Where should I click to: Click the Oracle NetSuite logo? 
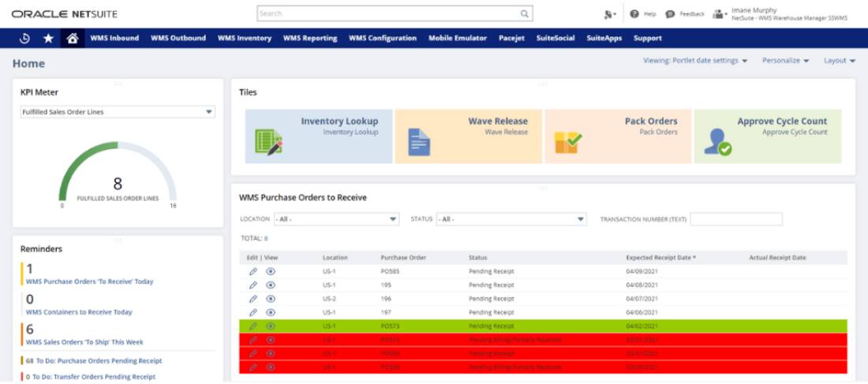pyautogui.click(x=64, y=14)
